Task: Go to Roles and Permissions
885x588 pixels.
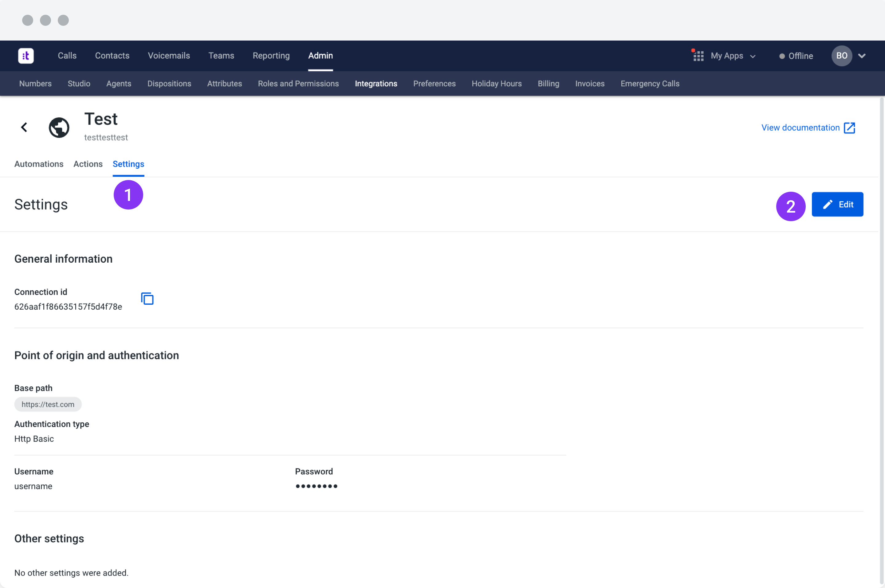Action: (x=298, y=84)
